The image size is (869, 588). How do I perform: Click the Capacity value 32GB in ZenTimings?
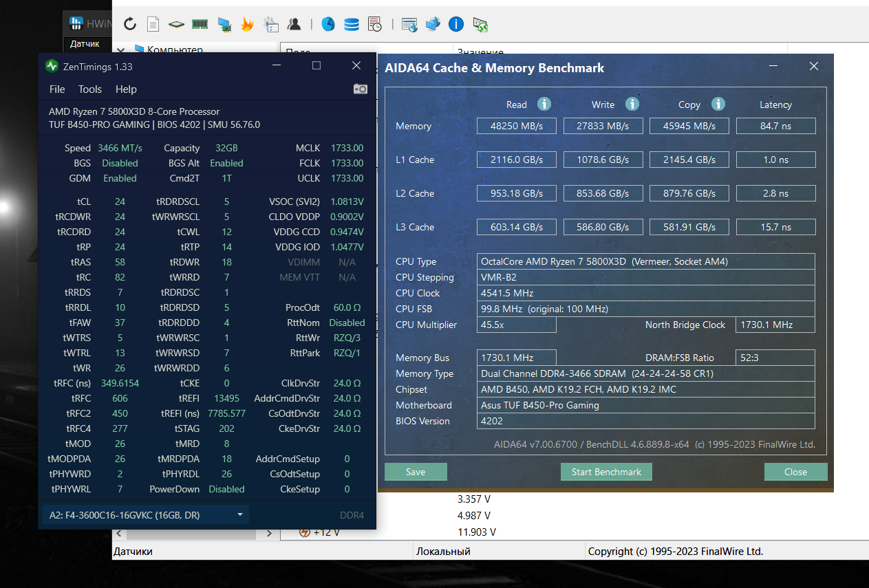226,148
